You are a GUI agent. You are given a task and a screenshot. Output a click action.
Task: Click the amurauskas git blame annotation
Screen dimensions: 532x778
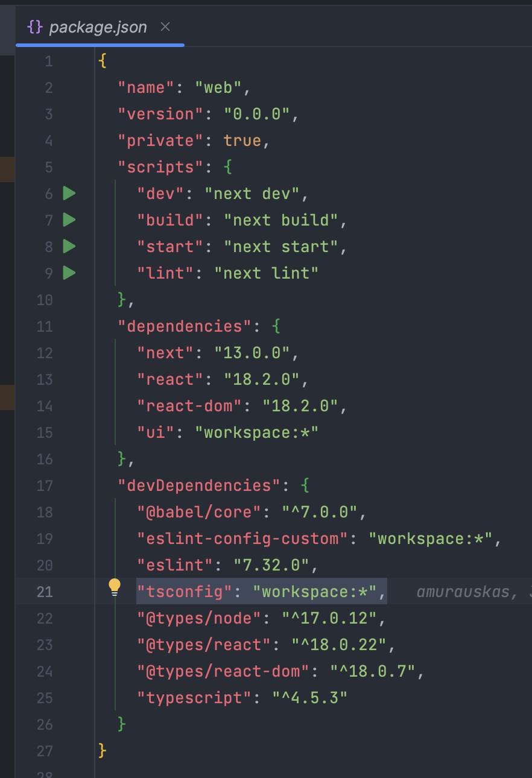[463, 592]
